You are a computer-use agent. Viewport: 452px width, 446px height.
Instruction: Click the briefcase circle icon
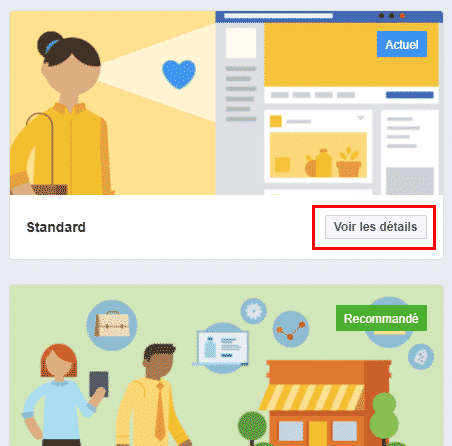click(x=112, y=325)
